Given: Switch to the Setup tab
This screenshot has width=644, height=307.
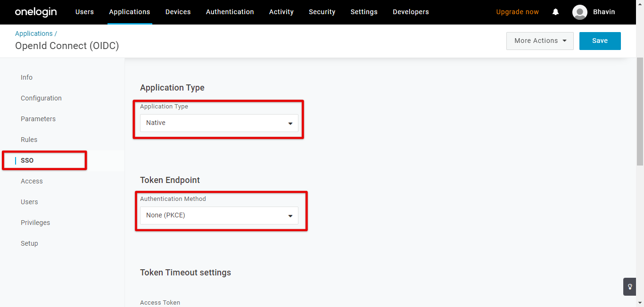Looking at the screenshot, I should coord(29,243).
